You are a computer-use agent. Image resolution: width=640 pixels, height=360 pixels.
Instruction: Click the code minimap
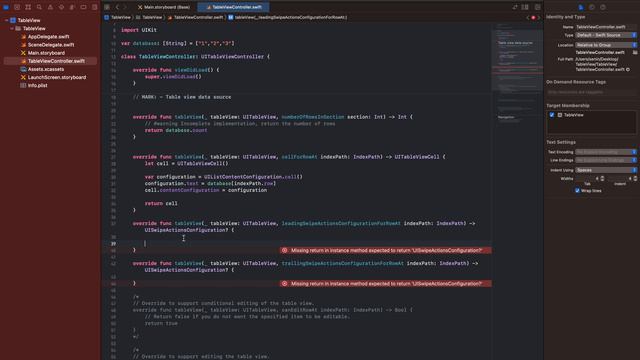point(517,73)
